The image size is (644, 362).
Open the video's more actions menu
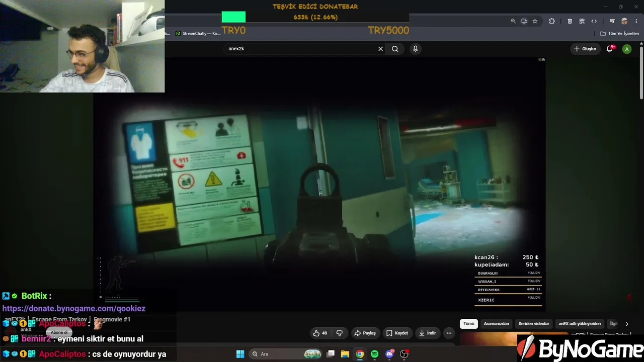tap(449, 333)
